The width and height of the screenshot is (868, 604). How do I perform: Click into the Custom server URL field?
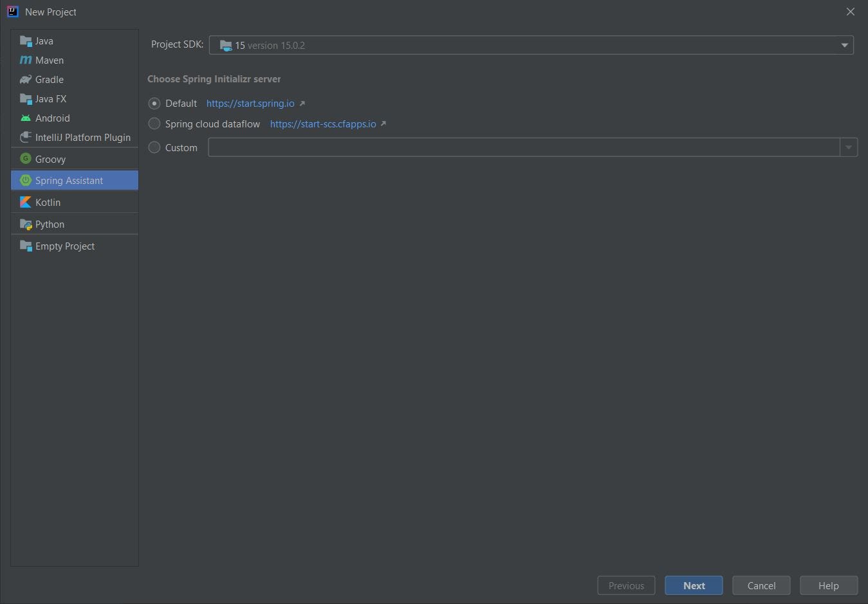click(524, 147)
